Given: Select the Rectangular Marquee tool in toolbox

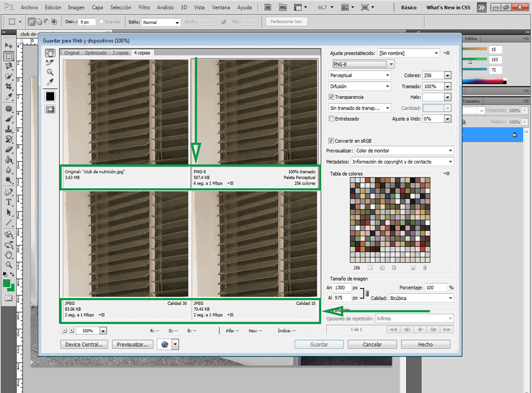Looking at the screenshot, I should pos(8,56).
